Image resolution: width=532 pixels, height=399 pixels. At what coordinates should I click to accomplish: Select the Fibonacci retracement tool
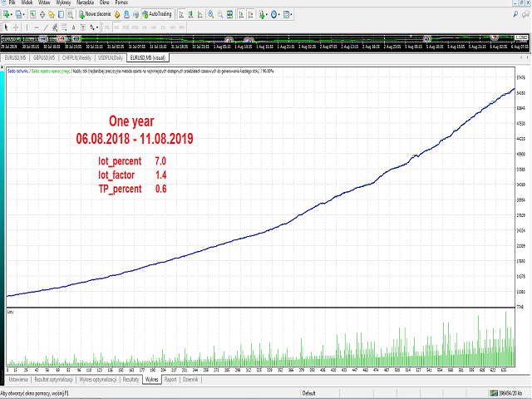(64, 27)
